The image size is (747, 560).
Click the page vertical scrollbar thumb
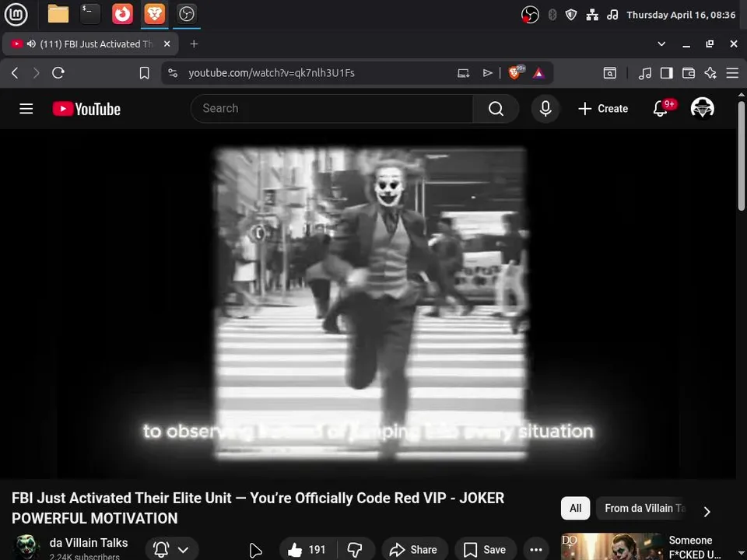point(742,156)
